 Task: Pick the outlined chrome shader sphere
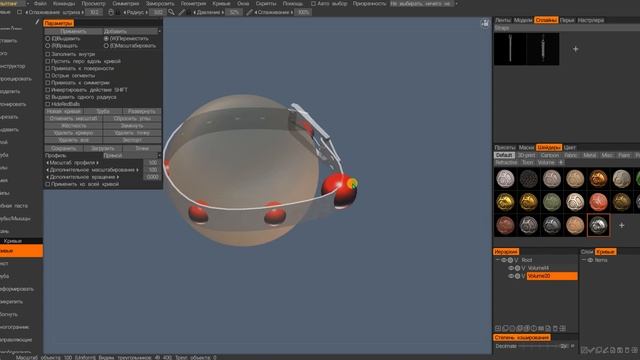[598, 225]
